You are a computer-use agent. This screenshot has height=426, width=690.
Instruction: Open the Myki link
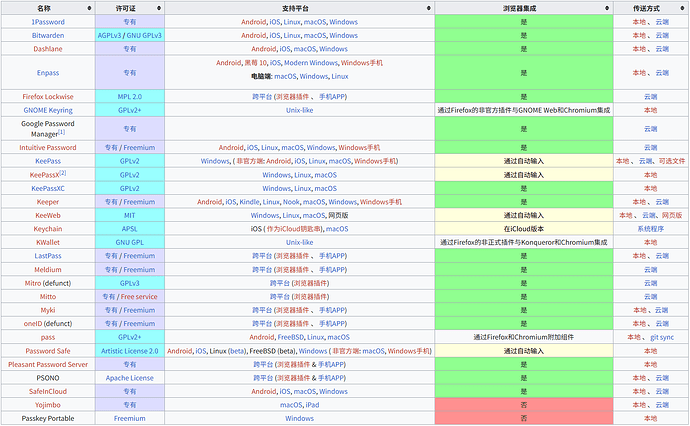click(48, 310)
